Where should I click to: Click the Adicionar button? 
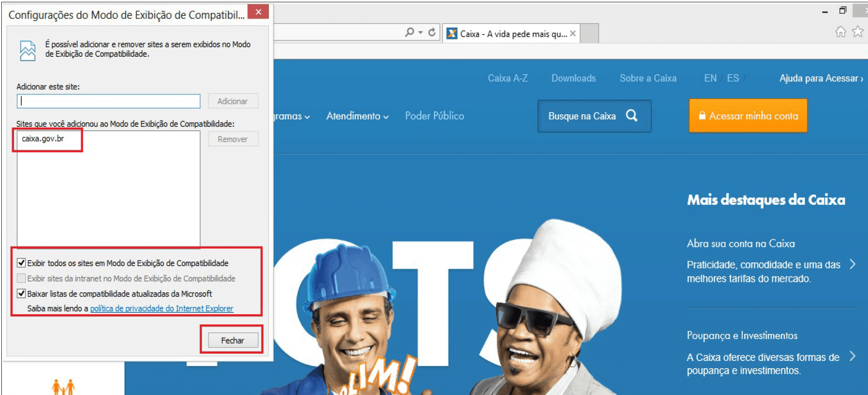[233, 101]
